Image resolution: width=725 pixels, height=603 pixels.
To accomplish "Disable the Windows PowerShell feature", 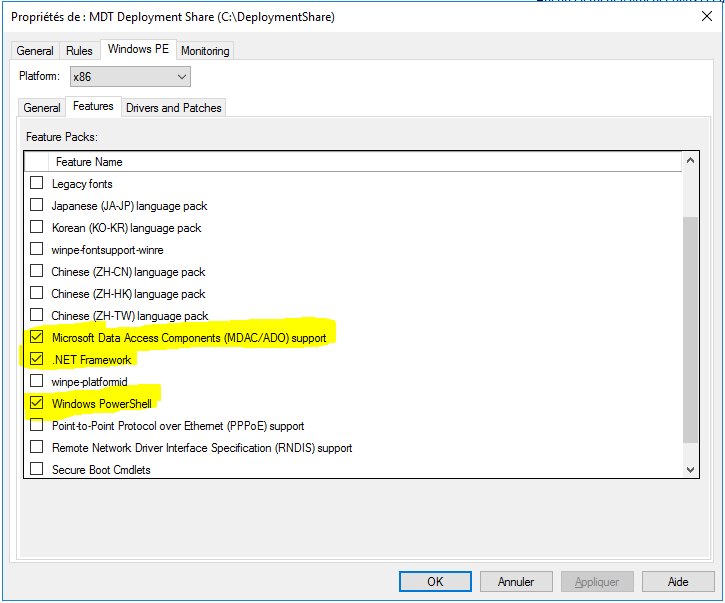I will (x=37, y=404).
